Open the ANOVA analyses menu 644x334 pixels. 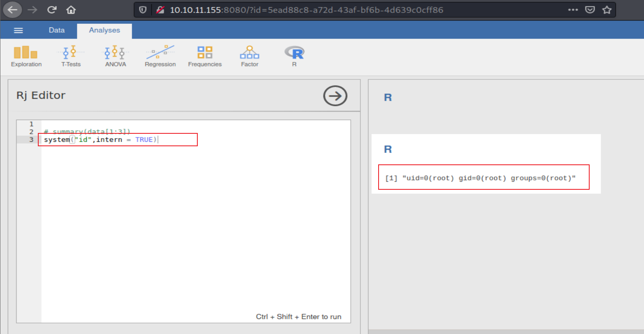[116, 56]
